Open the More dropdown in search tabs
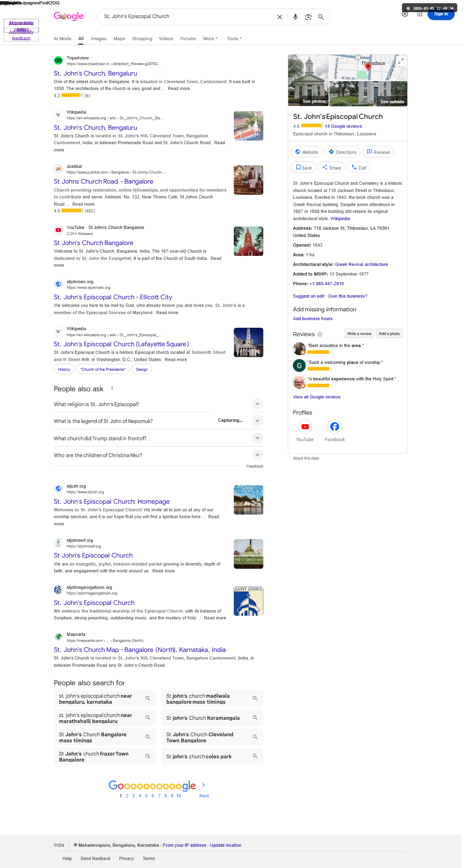The width and height of the screenshot is (466, 868). pos(211,39)
